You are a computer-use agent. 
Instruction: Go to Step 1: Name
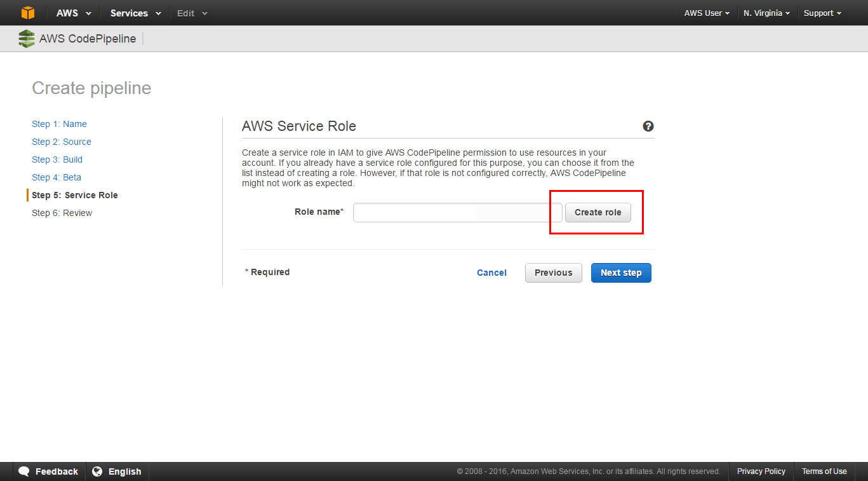(x=59, y=124)
